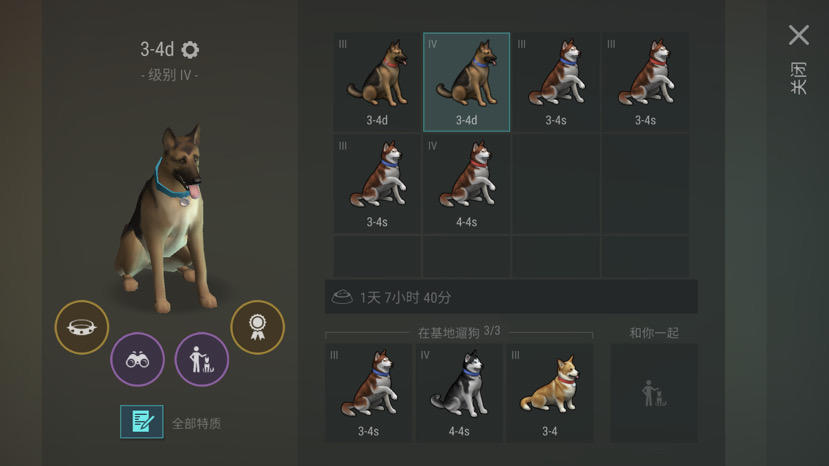Tap the person-with-dog companion icon
The width and height of the screenshot is (829, 466).
pyautogui.click(x=201, y=360)
